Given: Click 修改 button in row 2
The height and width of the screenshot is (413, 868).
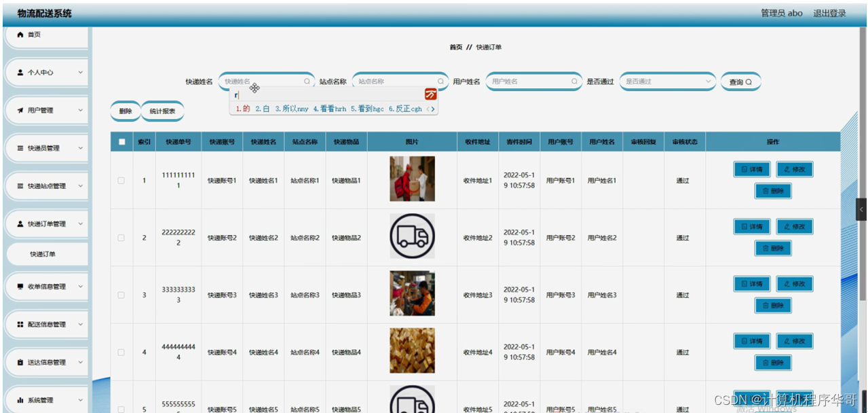Looking at the screenshot, I should click(x=794, y=226).
